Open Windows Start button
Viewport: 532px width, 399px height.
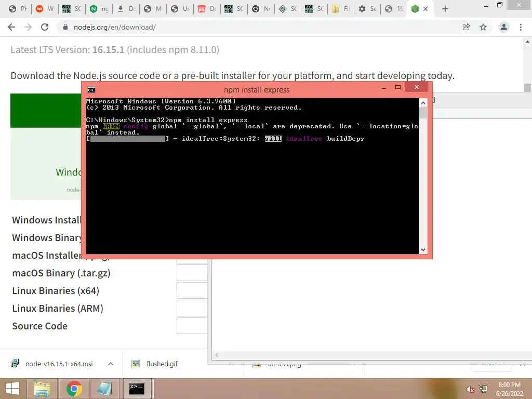12,389
